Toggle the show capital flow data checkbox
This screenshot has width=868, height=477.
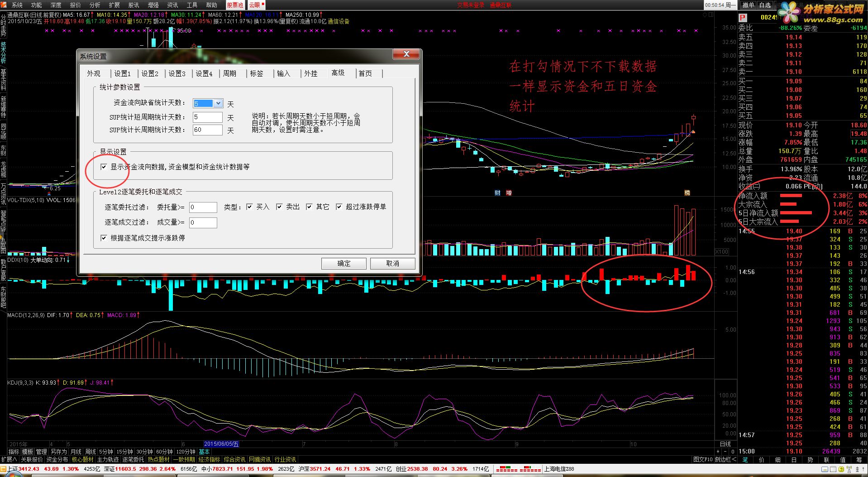tap(104, 167)
